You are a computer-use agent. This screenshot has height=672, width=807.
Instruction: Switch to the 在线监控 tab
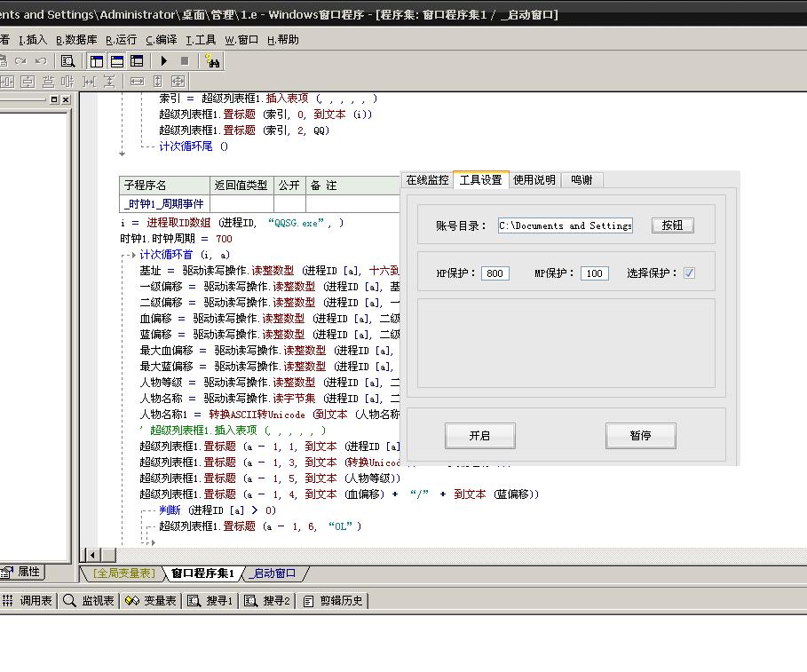pyautogui.click(x=427, y=180)
